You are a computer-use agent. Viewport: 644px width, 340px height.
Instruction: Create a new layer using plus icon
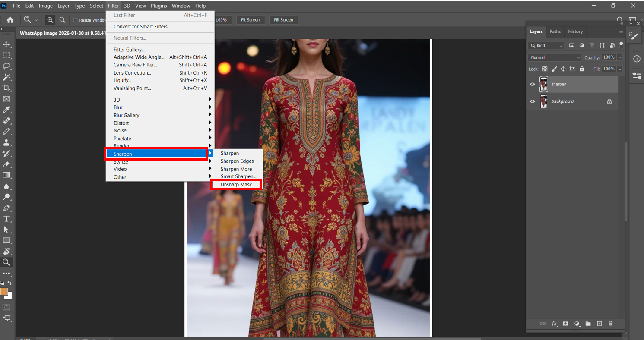(599, 324)
